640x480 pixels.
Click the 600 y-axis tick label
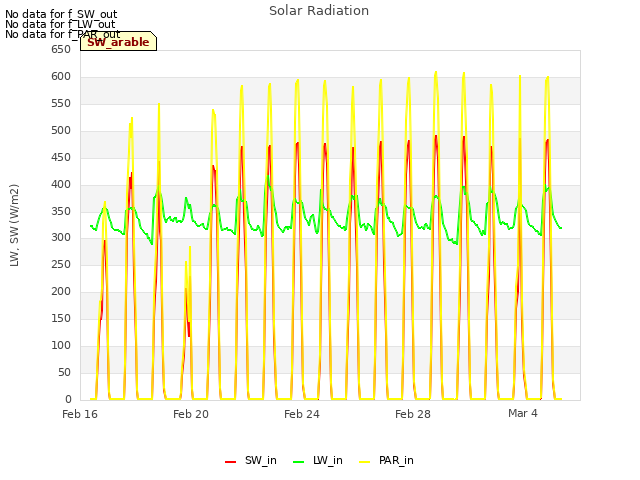pyautogui.click(x=61, y=77)
